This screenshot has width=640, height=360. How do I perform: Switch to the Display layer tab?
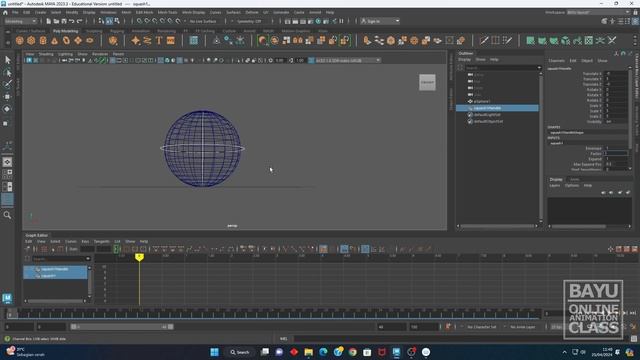556,180
